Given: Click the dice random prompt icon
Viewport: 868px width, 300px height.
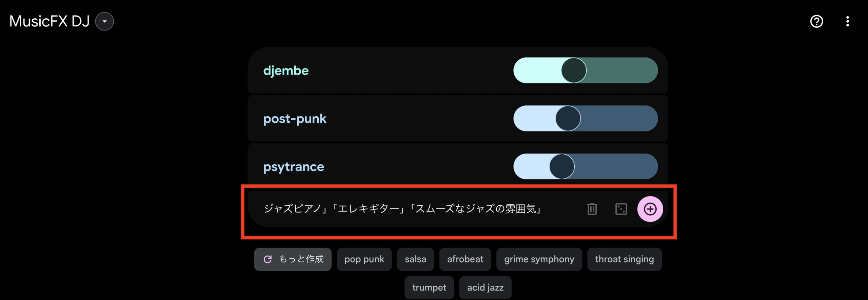Looking at the screenshot, I should point(621,209).
